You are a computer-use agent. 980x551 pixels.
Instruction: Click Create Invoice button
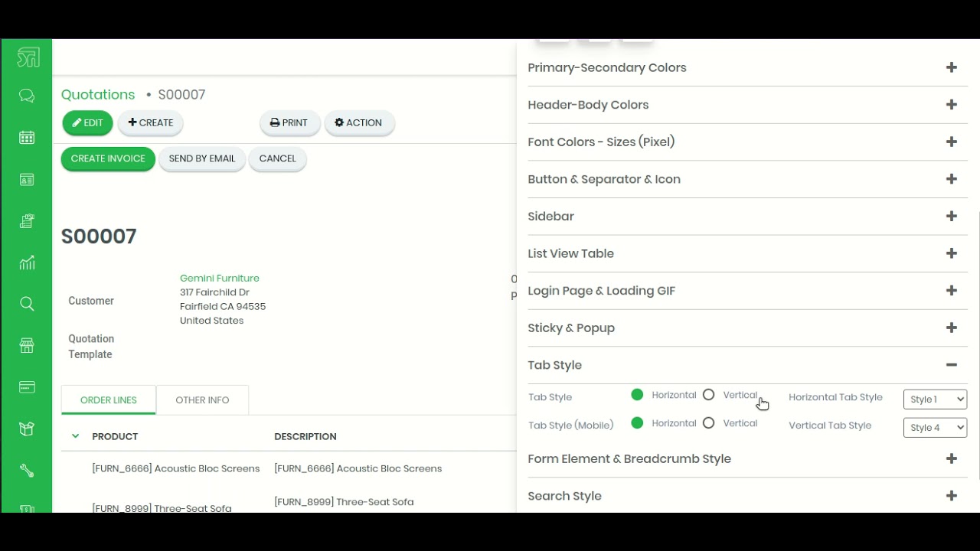tap(108, 158)
